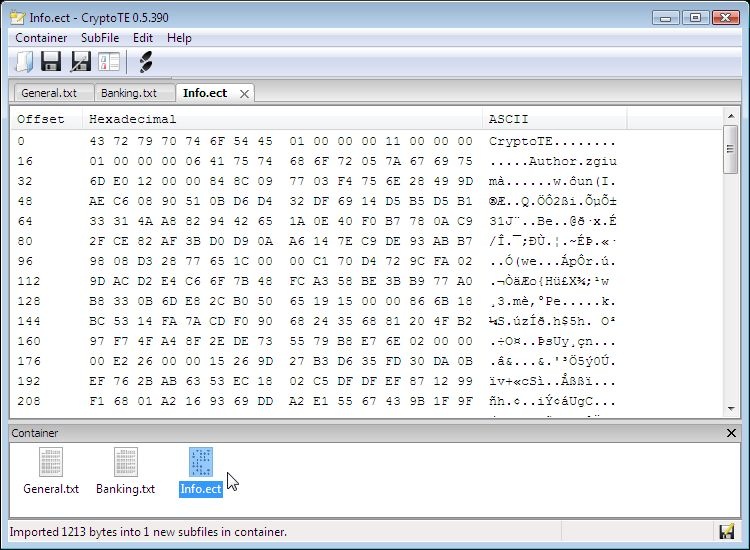
Task: Click the 'Banking.txt' label in Container pane
Action: click(x=125, y=489)
